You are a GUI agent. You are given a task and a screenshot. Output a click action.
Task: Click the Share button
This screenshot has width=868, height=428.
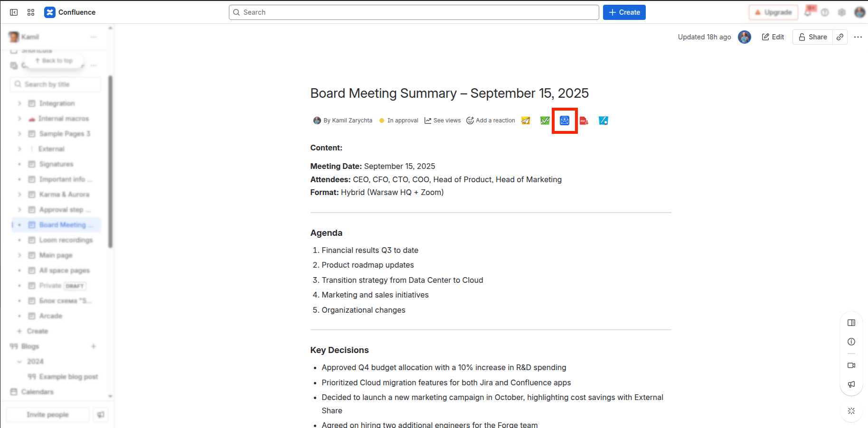pyautogui.click(x=812, y=37)
